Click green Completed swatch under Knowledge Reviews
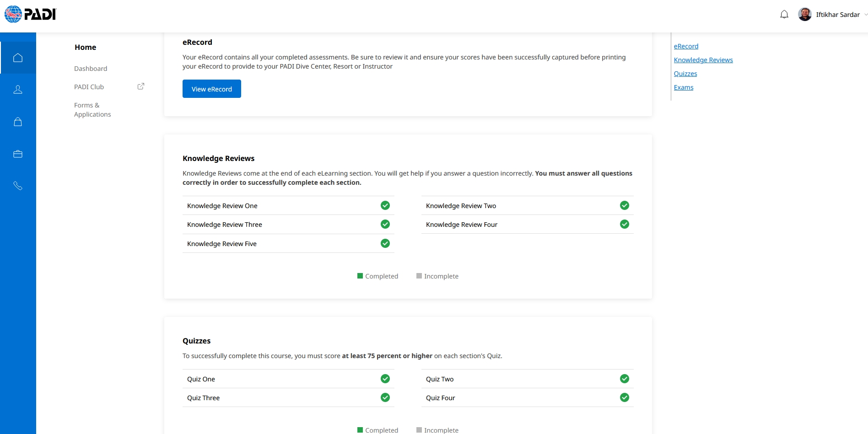This screenshot has height=434, width=868. [360, 276]
